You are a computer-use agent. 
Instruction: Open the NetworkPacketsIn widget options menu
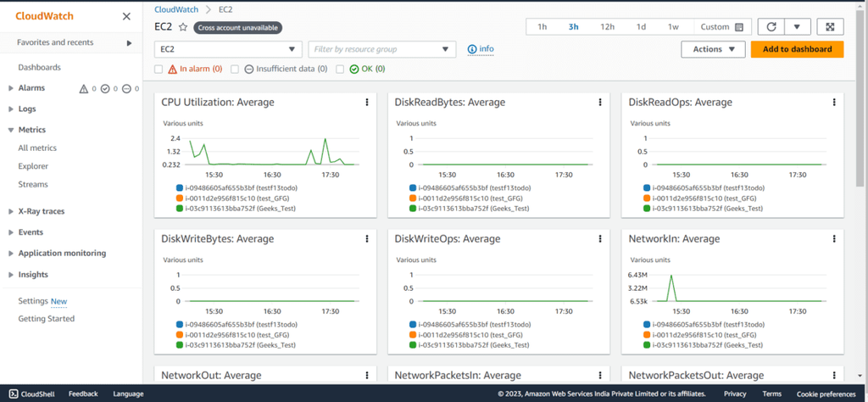pos(600,375)
